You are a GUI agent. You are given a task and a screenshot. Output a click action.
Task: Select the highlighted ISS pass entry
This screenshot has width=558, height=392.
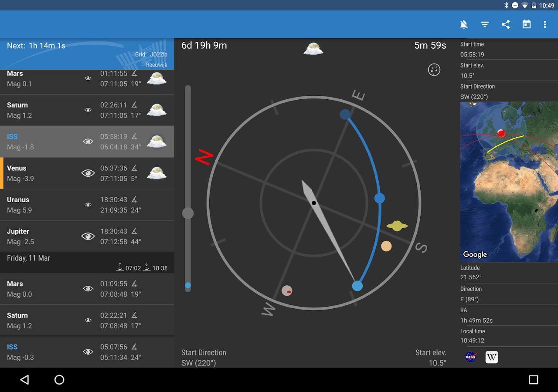44,141
